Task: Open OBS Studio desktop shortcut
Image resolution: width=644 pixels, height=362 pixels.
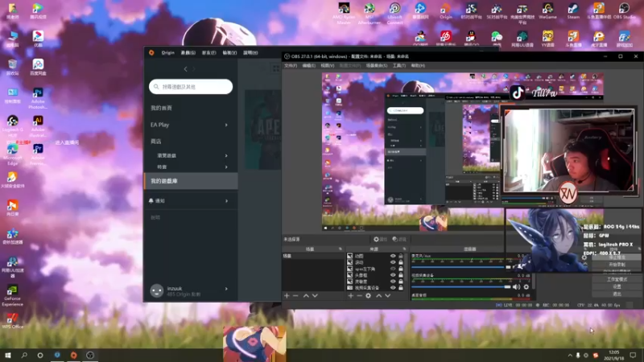Action: 624,11
